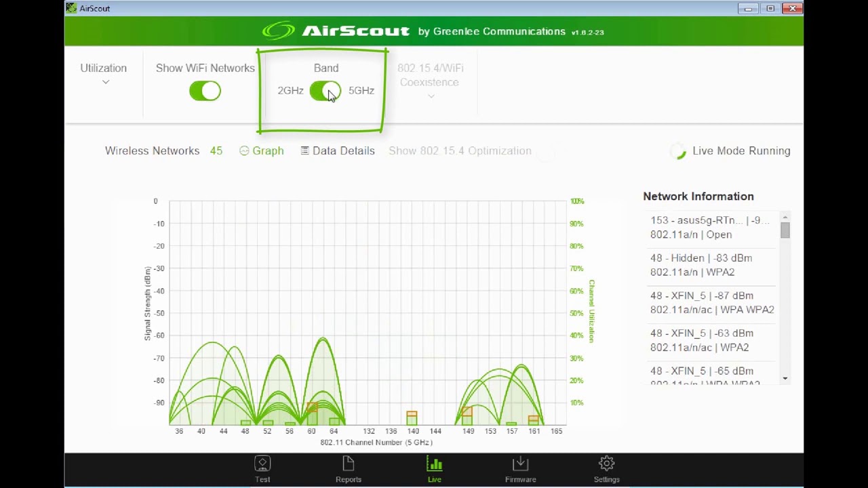Click the AirScout title bar app icon
The width and height of the screenshot is (868, 488).
point(71,8)
